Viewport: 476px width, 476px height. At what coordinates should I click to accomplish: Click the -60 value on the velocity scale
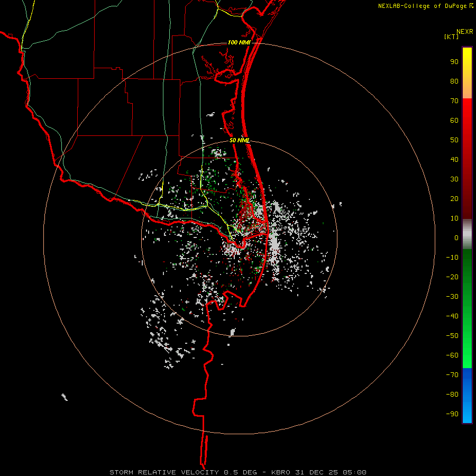point(452,355)
